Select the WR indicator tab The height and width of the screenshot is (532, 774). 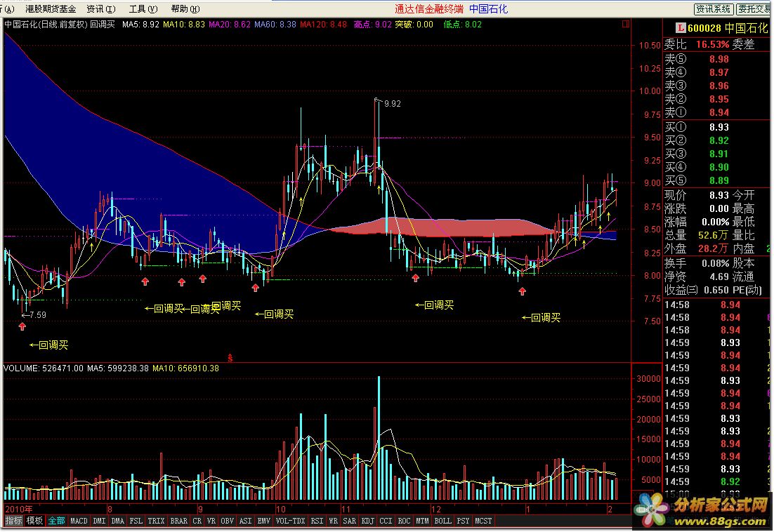point(333,521)
